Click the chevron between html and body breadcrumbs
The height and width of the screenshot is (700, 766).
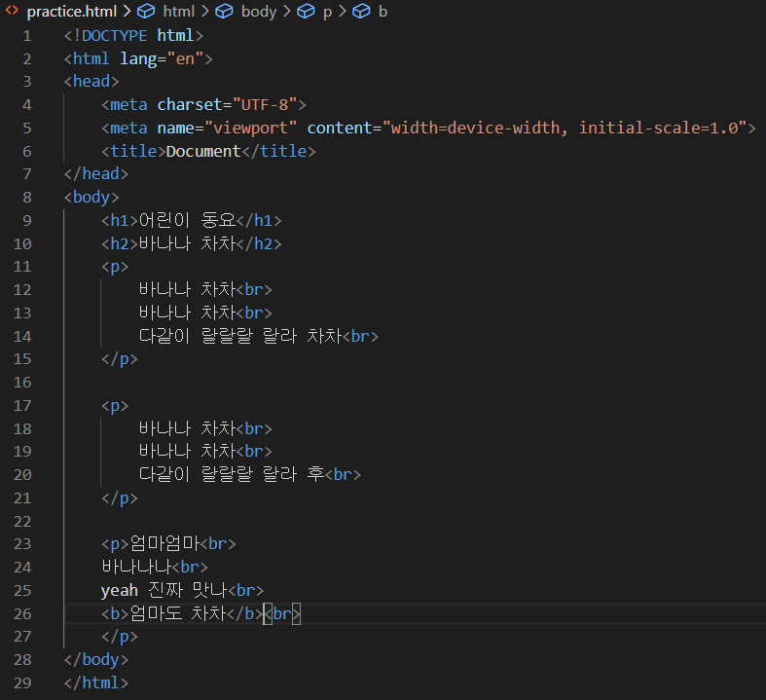205,11
